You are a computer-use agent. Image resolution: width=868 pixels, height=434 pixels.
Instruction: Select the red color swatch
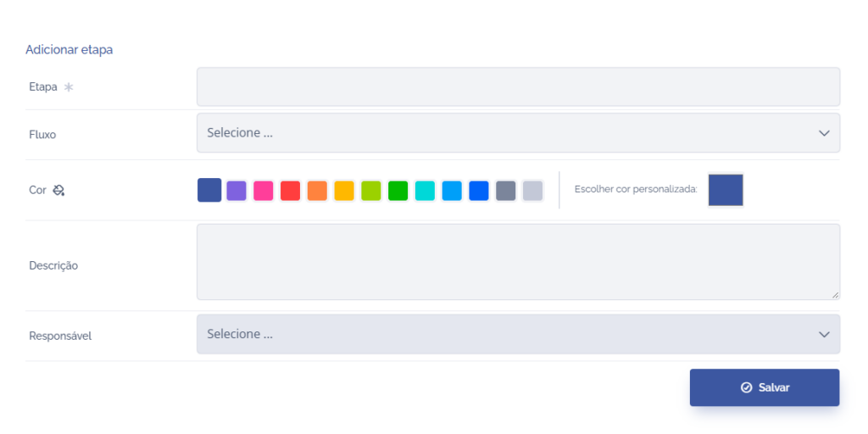tap(290, 191)
